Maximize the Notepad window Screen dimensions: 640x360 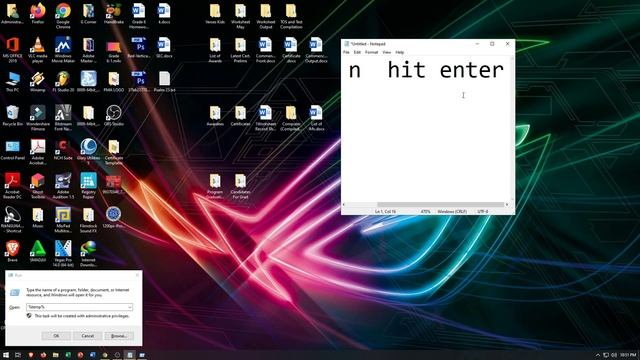(x=492, y=44)
